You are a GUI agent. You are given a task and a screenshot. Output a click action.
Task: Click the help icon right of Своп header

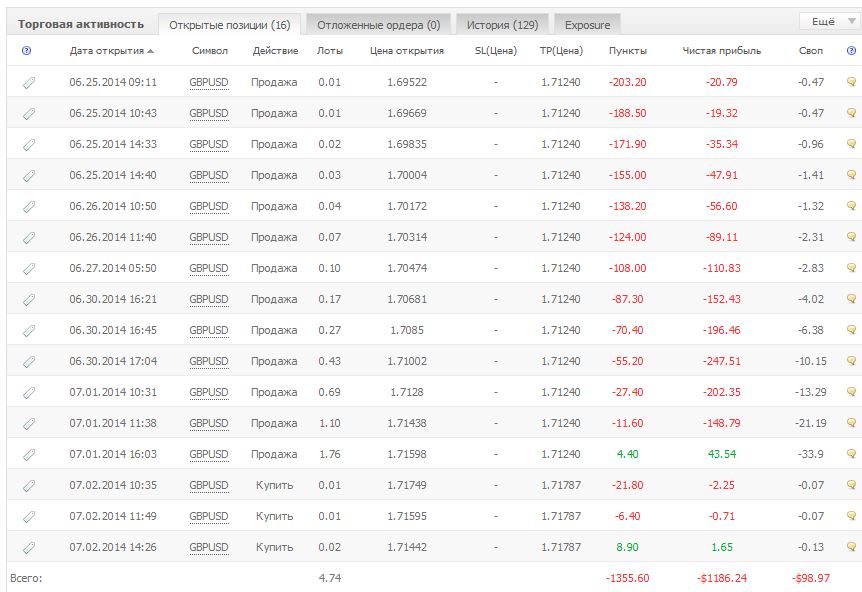(851, 51)
